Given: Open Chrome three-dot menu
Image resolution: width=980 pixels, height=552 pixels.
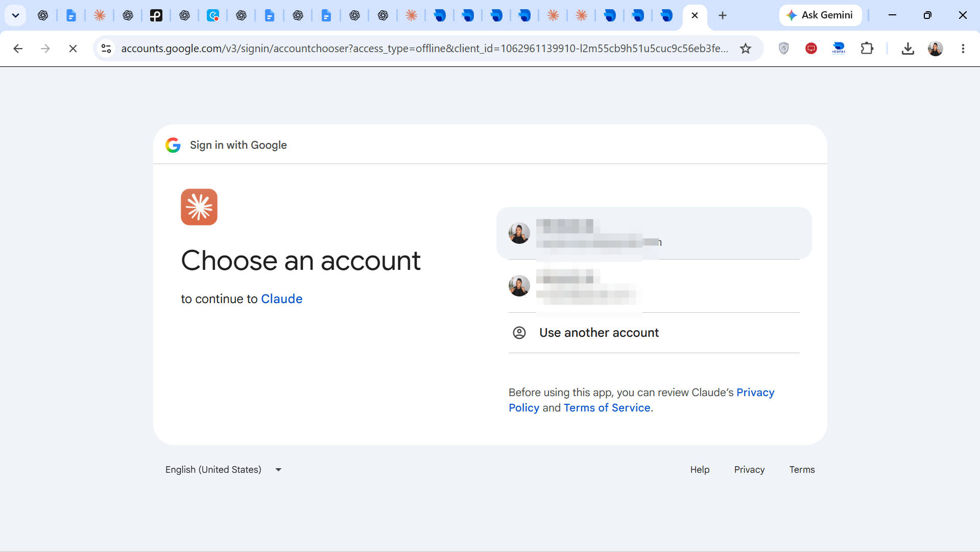Looking at the screenshot, I should click(x=963, y=49).
